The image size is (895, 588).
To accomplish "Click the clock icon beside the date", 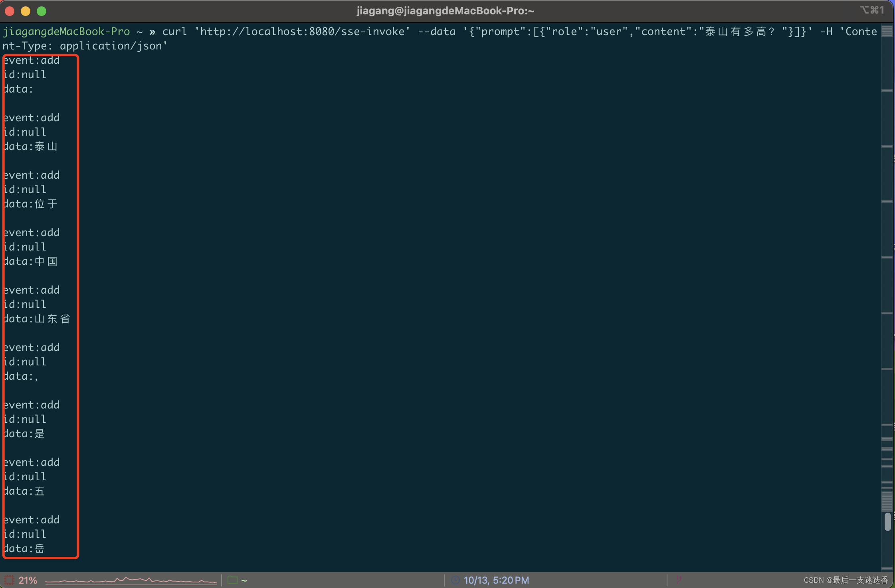I will 455,580.
